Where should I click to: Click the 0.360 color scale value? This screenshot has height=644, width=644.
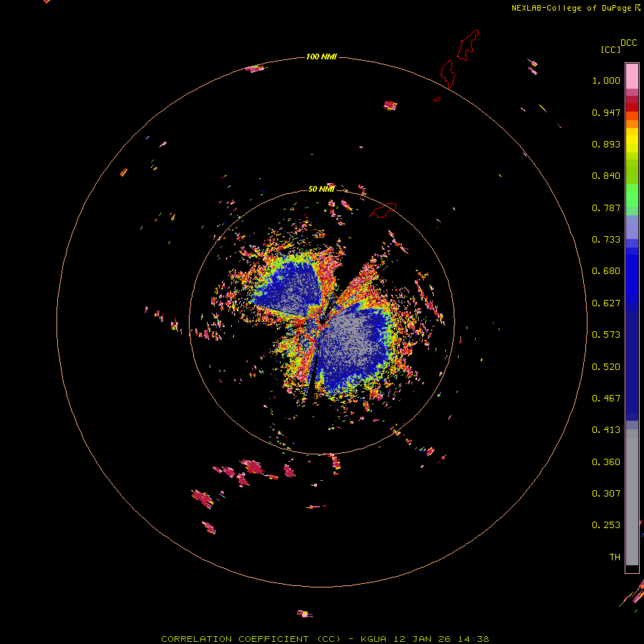point(606,462)
